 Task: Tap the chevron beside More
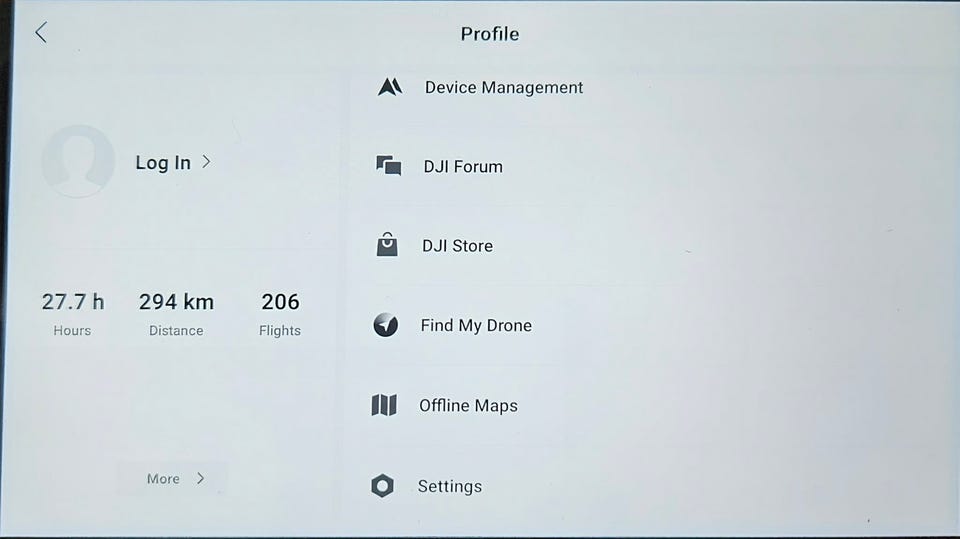pos(201,478)
